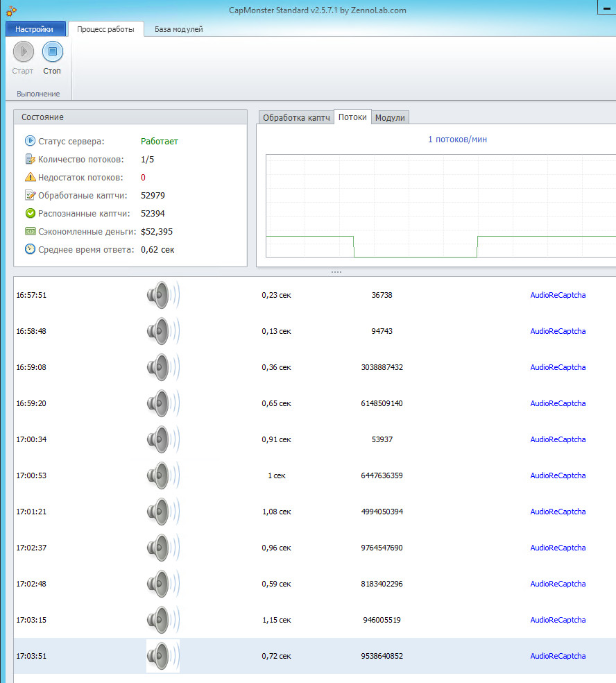Viewport: 616px width, 683px height.
Task: Click the 1,15 сек response time cell
Action: pos(277,620)
